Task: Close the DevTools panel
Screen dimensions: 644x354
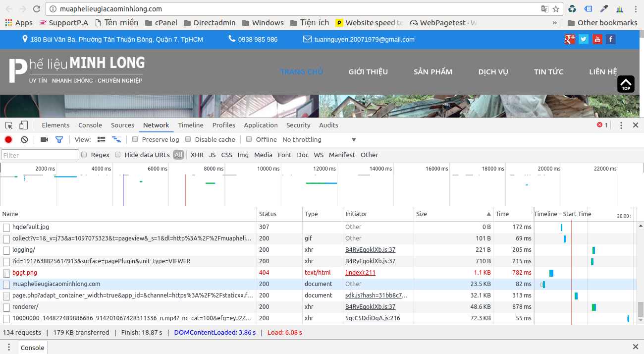Action: pyautogui.click(x=636, y=125)
